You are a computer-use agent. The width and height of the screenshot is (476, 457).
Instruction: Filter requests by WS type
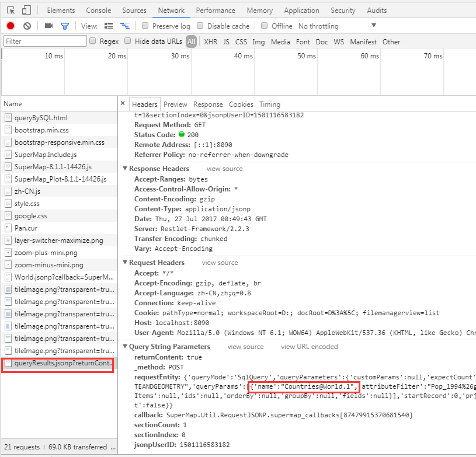pos(339,42)
